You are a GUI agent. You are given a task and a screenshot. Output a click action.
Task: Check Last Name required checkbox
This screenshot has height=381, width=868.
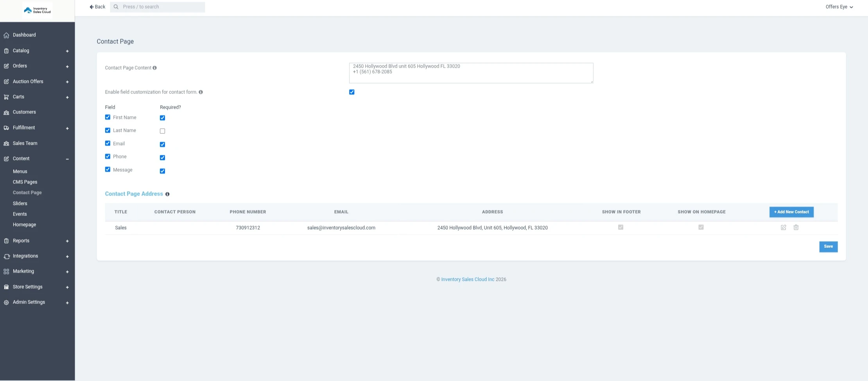(162, 131)
